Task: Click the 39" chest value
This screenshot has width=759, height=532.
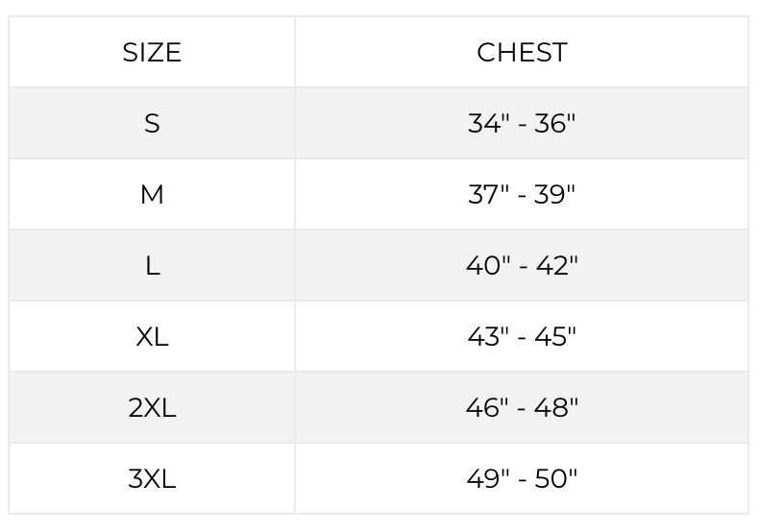Action: pos(557,195)
